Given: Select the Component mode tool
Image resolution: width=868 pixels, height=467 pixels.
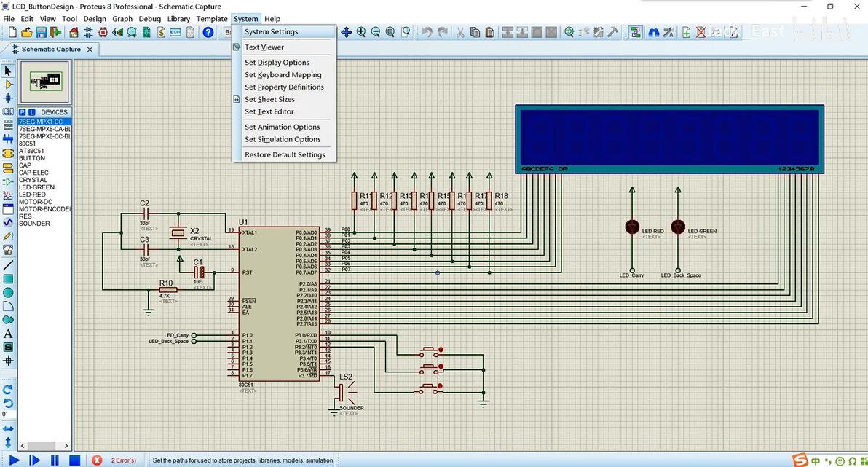Looking at the screenshot, I should tap(8, 85).
